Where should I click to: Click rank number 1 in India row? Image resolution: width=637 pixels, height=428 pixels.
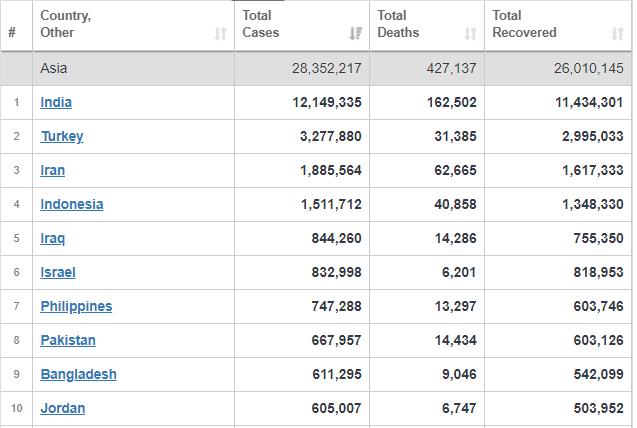point(16,102)
